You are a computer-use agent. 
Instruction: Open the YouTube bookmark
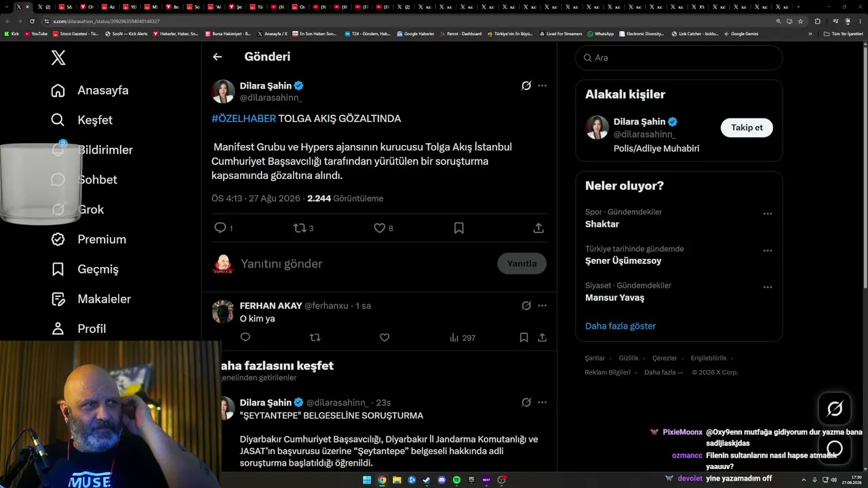(x=36, y=33)
